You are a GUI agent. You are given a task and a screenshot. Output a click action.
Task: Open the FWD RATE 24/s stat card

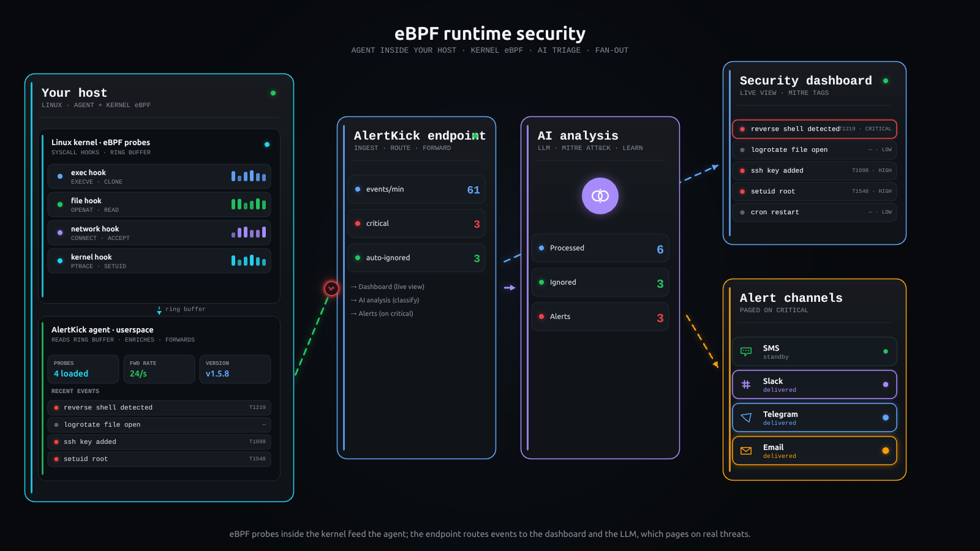point(159,369)
